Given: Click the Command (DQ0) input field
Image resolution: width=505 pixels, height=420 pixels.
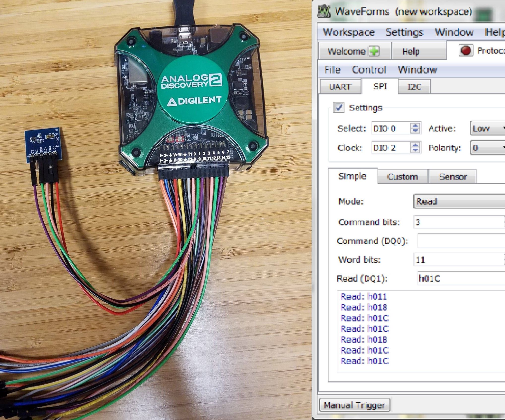Looking at the screenshot, I should 461,241.
